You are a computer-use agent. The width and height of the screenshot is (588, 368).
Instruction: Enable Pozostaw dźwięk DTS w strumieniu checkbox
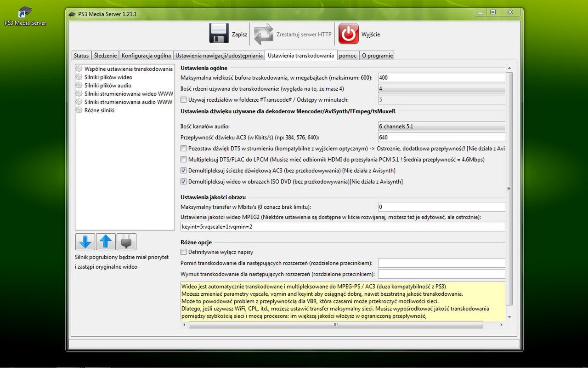(184, 149)
